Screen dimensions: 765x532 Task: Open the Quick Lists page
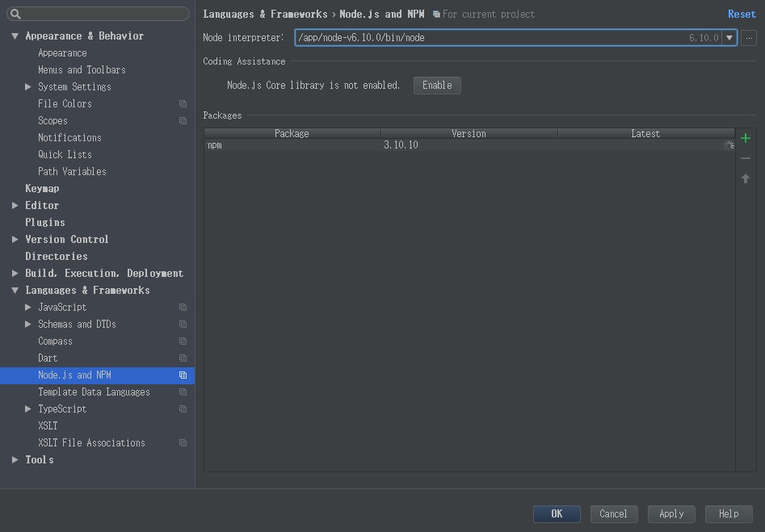pyautogui.click(x=65, y=154)
